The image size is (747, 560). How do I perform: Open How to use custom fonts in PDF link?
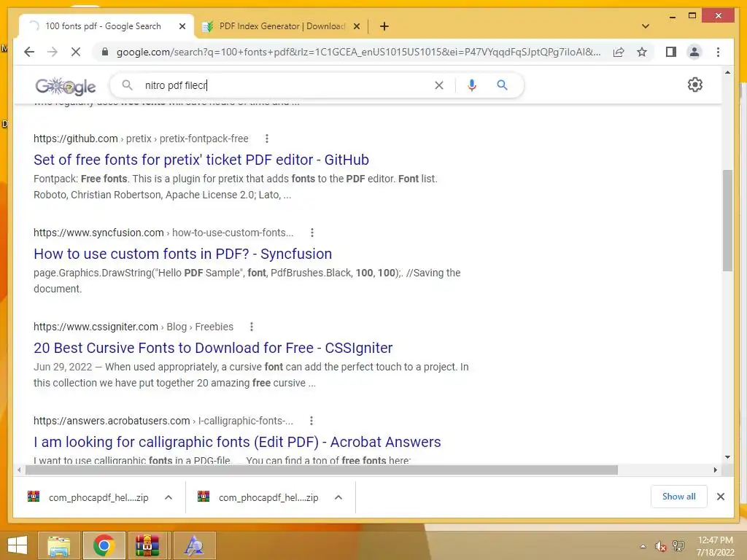[x=182, y=254]
